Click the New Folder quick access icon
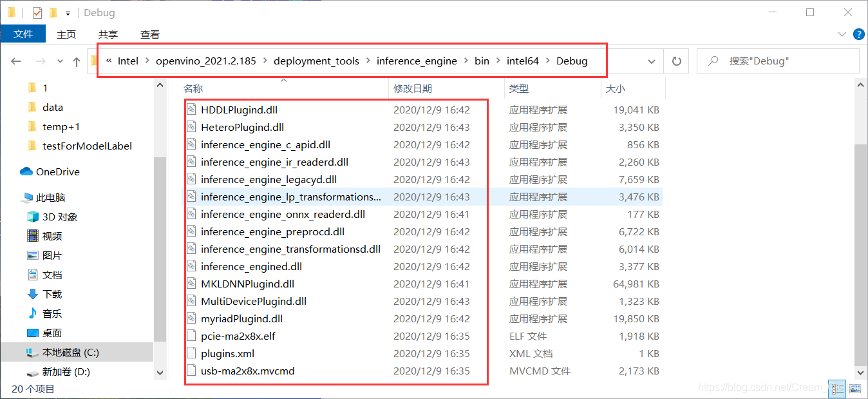868x399 pixels. coord(53,12)
